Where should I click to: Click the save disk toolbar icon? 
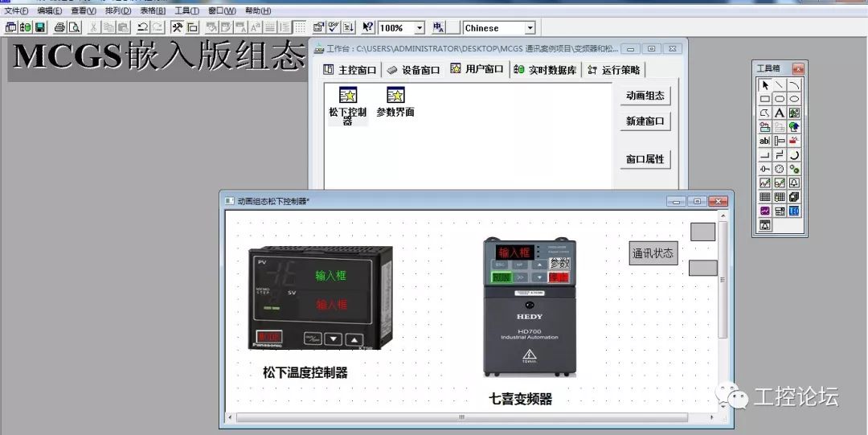40,27
